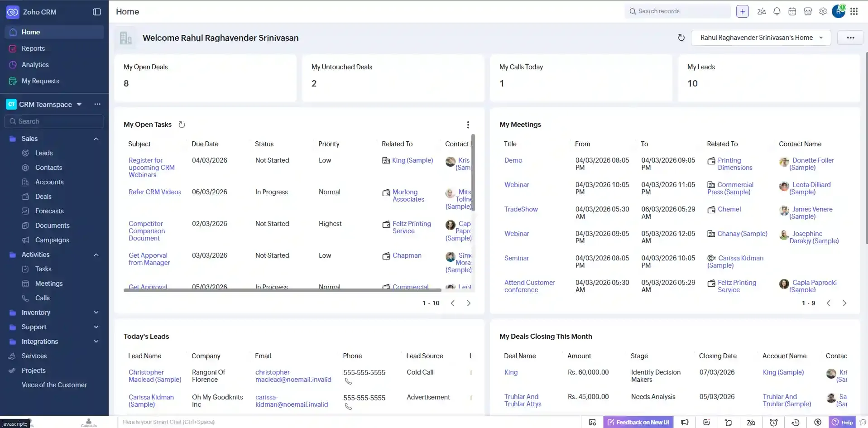The height and width of the screenshot is (428, 868).
Task: Open the notifications bell
Action: [x=777, y=11]
